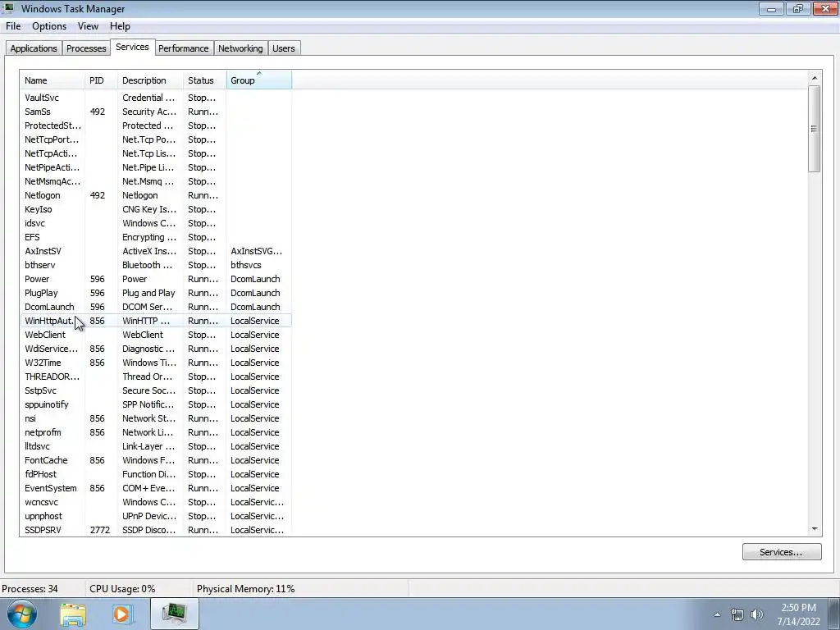Click the PID 2772 cell
Viewport: 840px width, 630px height.
coord(99,529)
